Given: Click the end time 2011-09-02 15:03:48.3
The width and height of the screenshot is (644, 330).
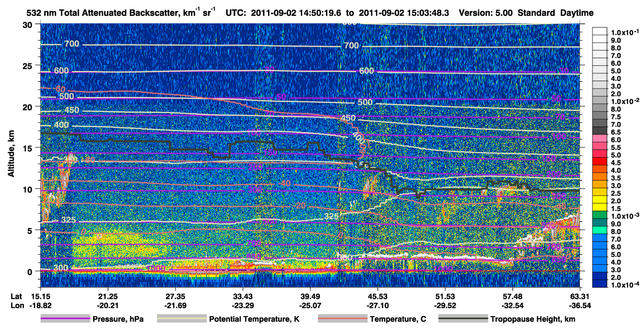Looking at the screenshot, I should [404, 13].
